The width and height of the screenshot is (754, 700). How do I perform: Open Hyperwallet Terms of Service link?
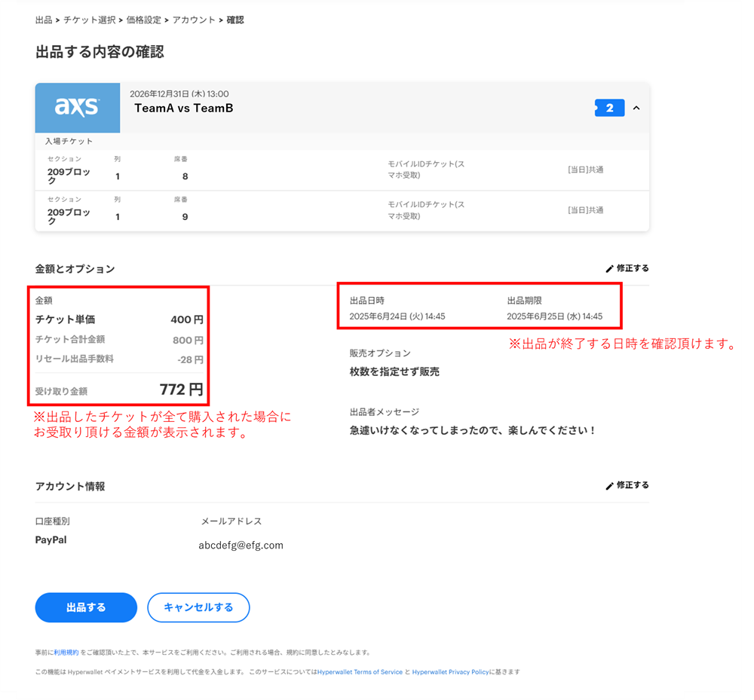360,671
